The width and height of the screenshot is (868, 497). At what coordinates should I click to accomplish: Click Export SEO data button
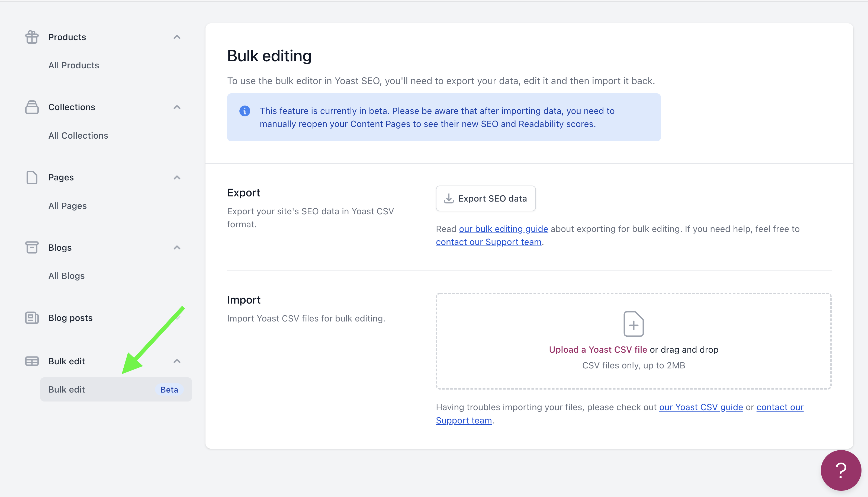tap(486, 199)
